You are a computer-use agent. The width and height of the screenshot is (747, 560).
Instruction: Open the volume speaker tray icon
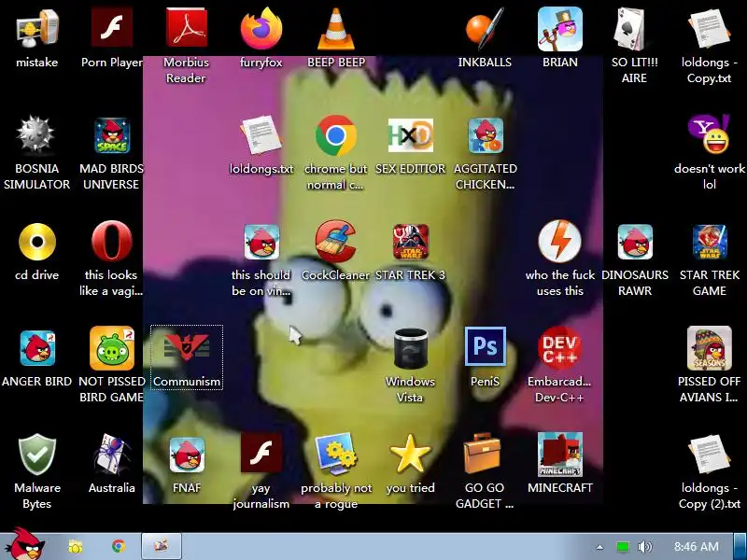644,546
